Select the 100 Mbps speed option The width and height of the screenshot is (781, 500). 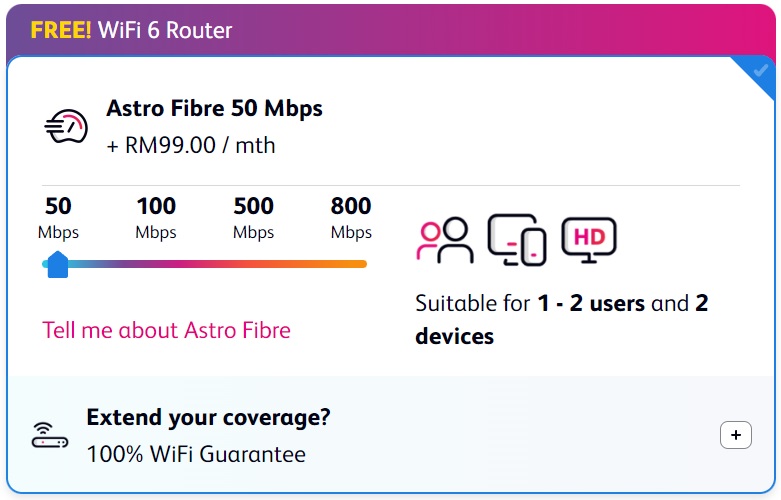click(x=156, y=218)
